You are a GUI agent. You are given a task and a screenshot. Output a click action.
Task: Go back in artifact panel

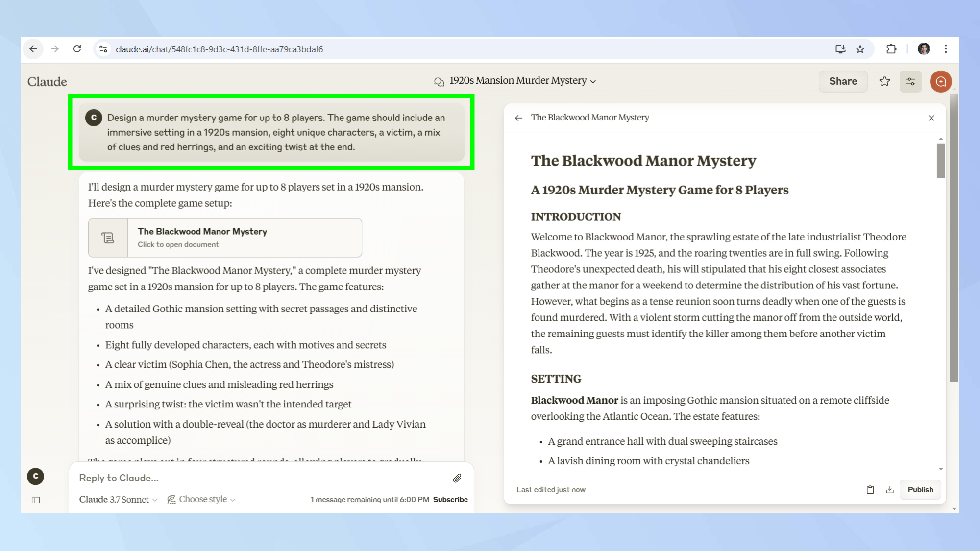[x=518, y=118]
